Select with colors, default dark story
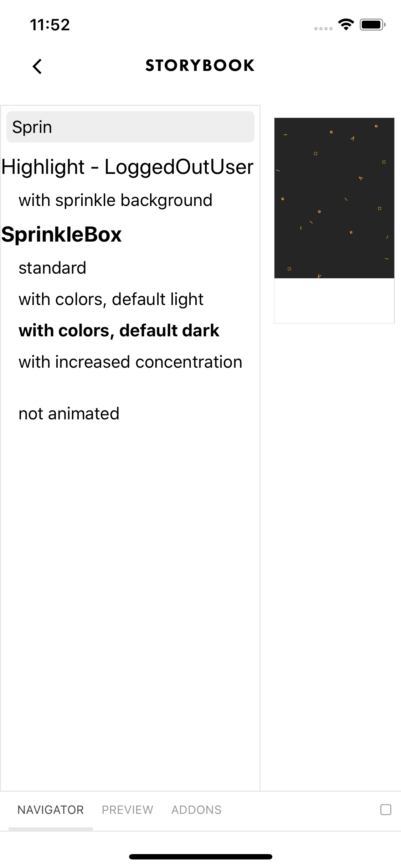 (119, 331)
